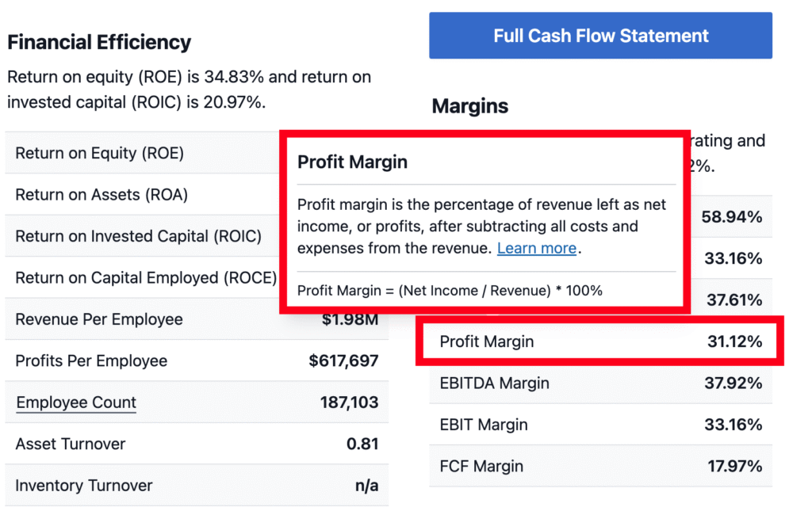Select the EBIT Margin row label
Viewport: 812px width, 530px height.
pos(484,425)
